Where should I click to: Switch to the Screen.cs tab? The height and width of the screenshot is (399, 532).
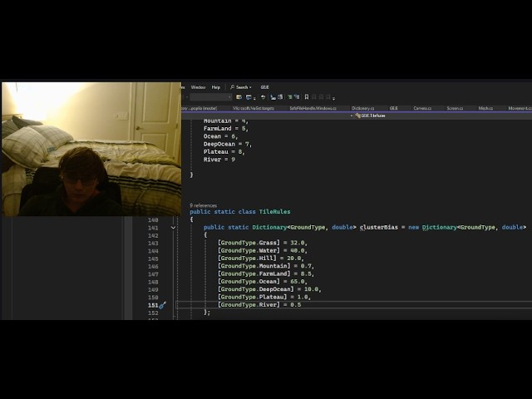tap(455, 108)
